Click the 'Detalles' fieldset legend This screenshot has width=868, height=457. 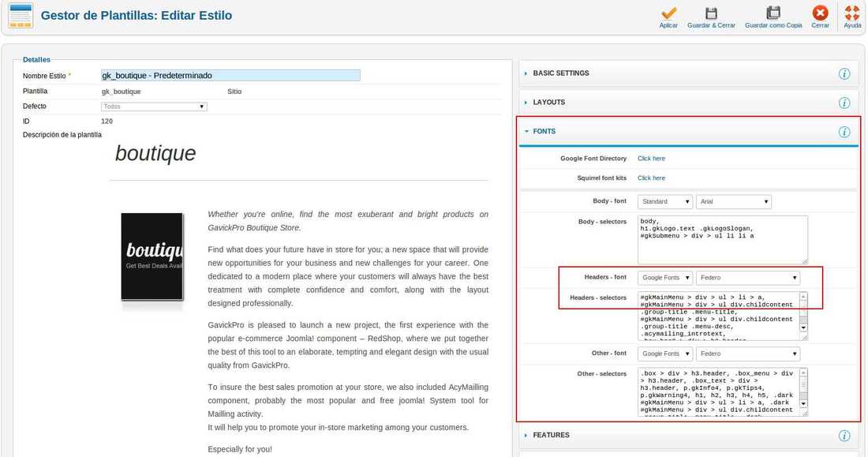[36, 59]
